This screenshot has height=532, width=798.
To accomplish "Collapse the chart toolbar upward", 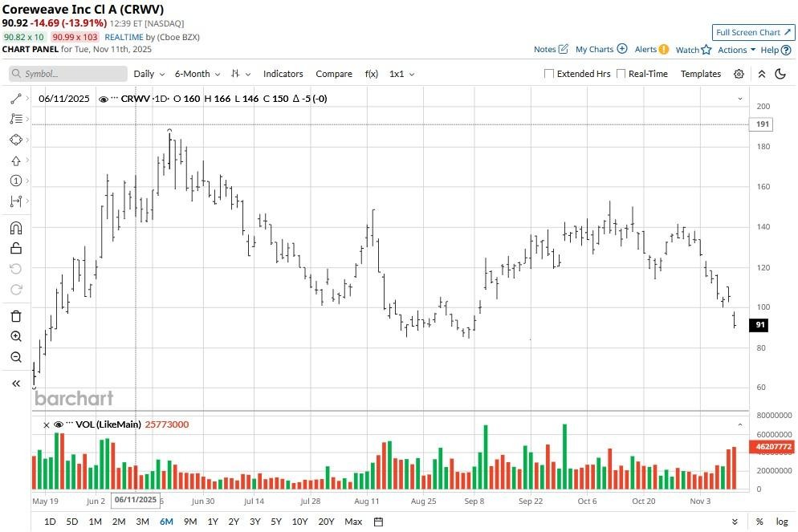I will pos(762,74).
